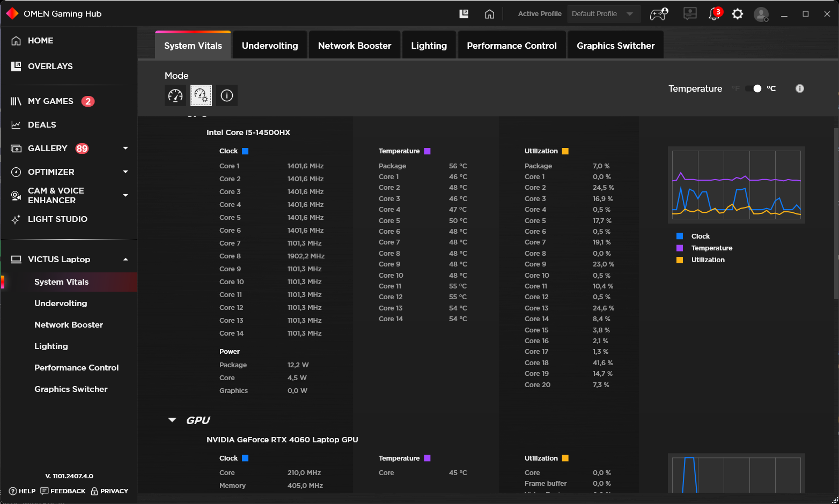
Task: Collapse the GPU section triangle
Action: tap(172, 420)
